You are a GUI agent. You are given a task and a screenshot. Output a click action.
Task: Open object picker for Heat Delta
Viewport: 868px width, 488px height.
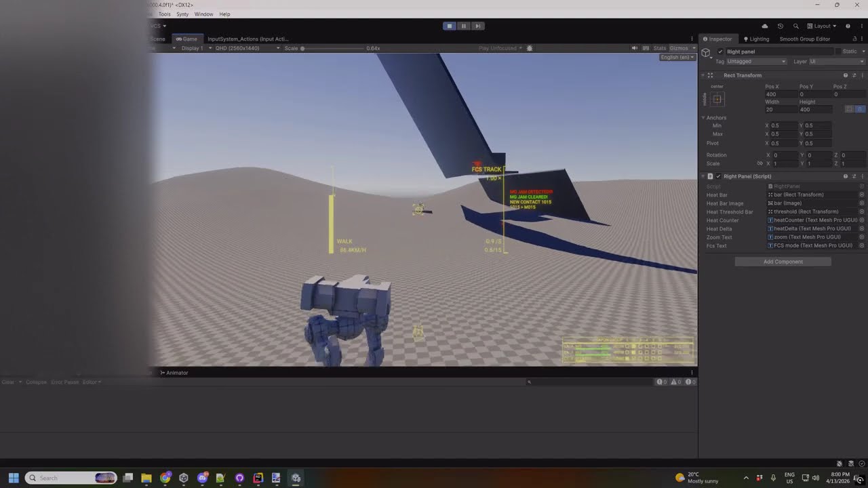coord(862,228)
